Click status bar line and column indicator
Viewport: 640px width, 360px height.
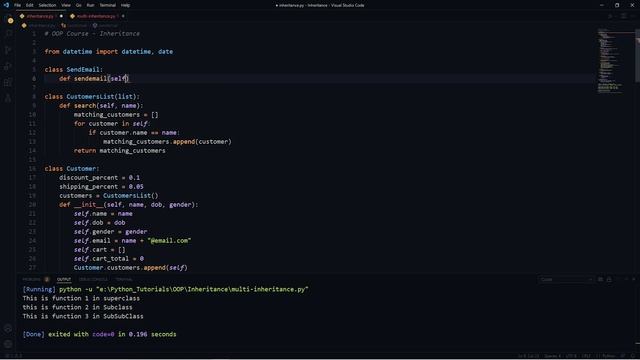point(528,356)
